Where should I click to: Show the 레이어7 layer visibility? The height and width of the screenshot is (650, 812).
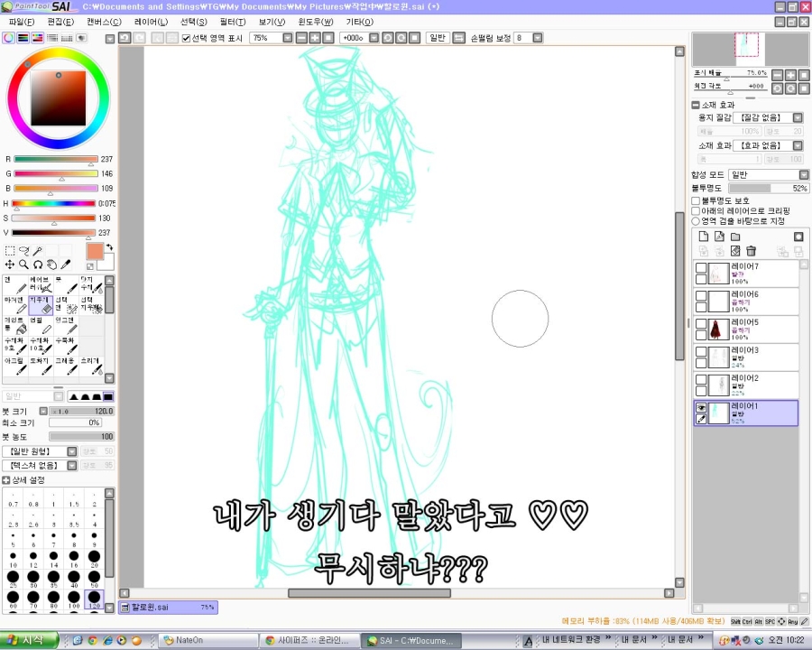701,269
